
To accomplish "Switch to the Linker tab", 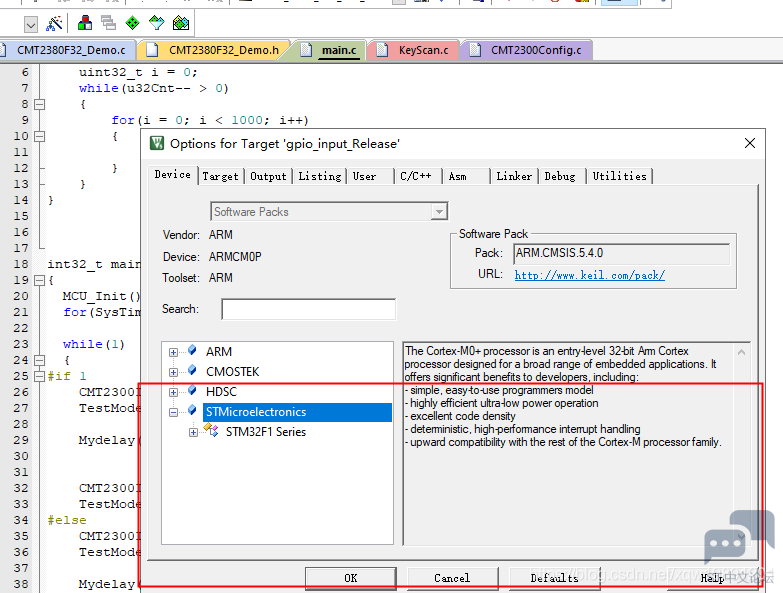I will (x=514, y=176).
